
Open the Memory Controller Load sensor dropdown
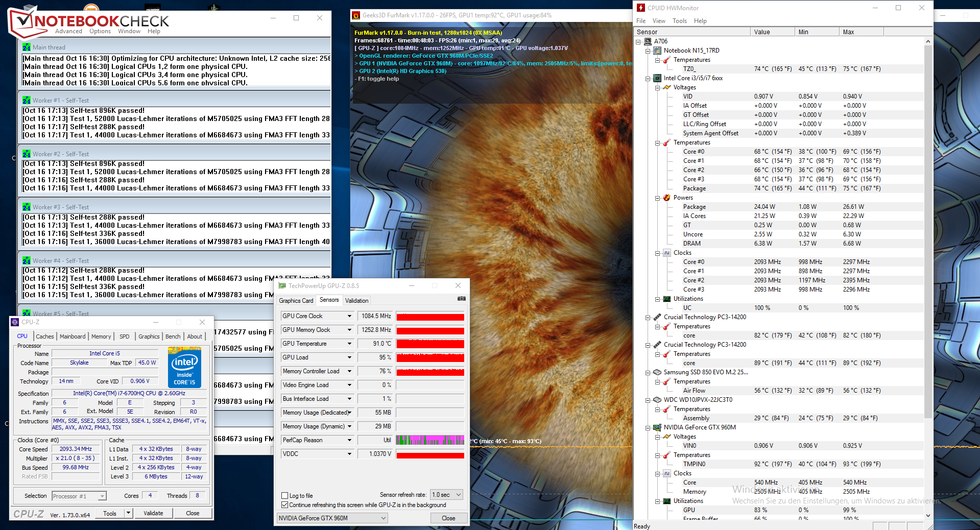349,371
